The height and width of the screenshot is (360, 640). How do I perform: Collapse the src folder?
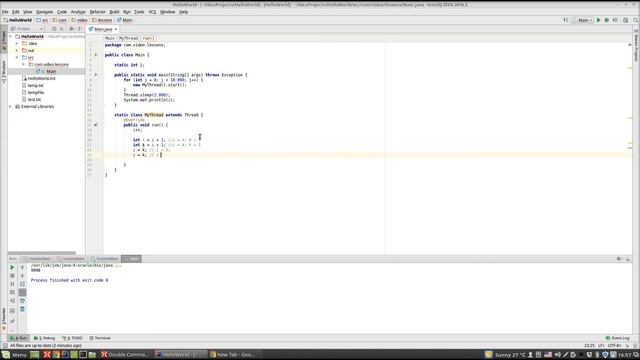pos(17,58)
